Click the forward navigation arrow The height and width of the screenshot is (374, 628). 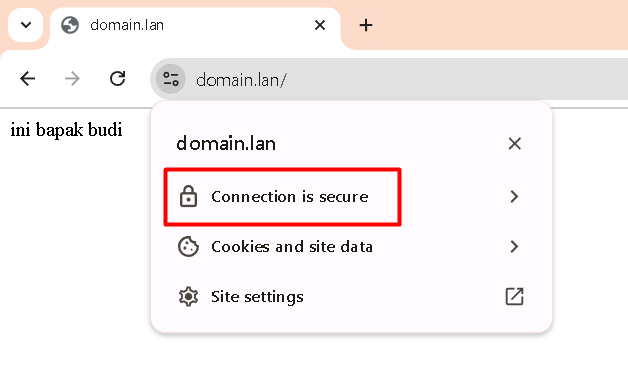72,78
